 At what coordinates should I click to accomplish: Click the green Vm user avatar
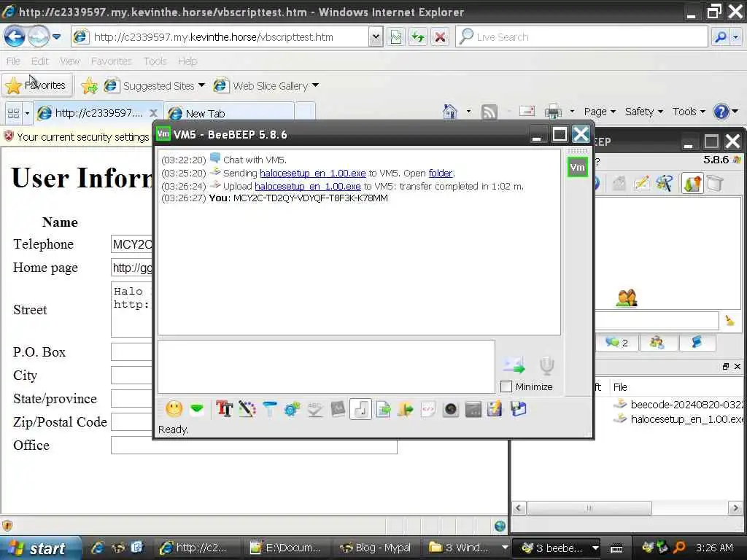point(578,167)
